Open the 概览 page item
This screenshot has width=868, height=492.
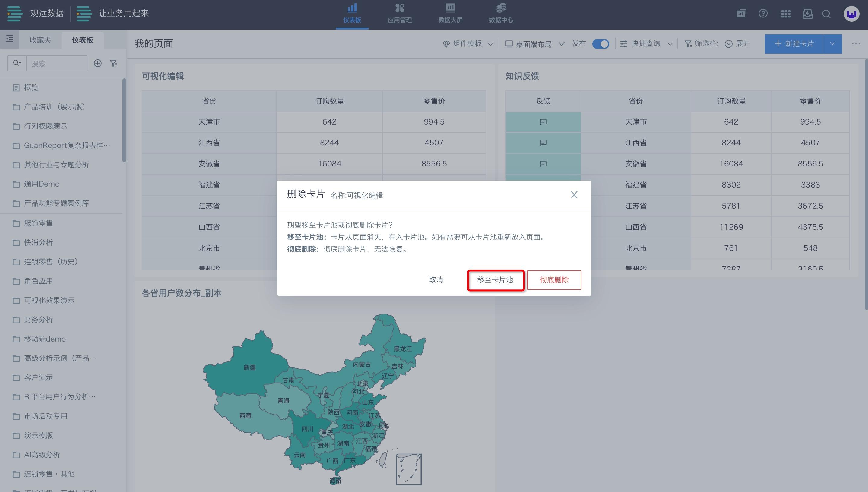click(x=61, y=87)
